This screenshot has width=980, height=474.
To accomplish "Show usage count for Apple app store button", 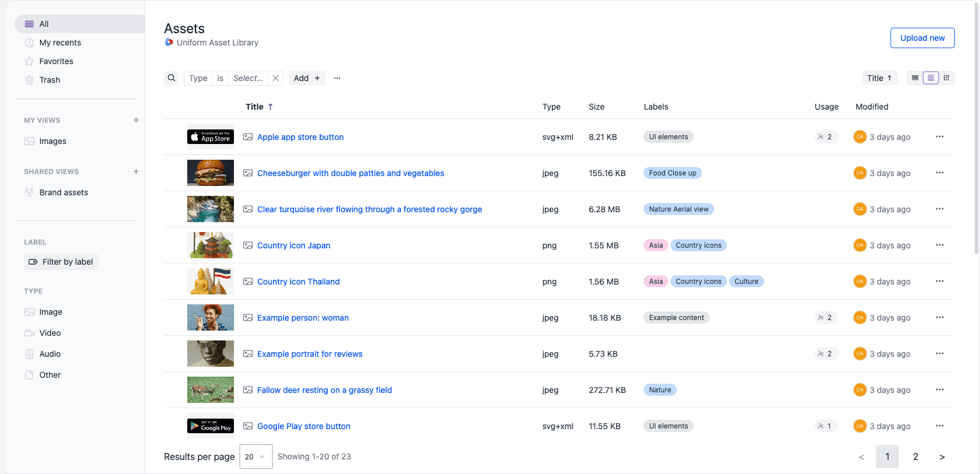I will coord(826,137).
